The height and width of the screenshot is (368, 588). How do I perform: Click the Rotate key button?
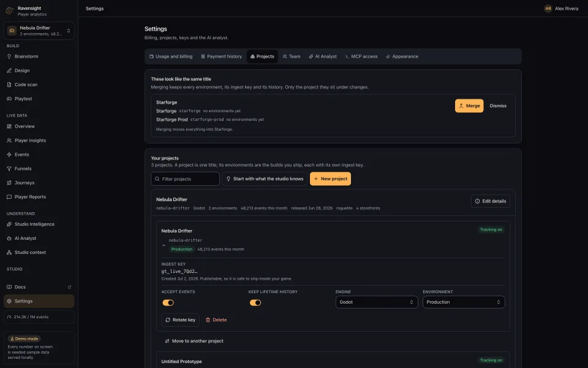pos(180,320)
